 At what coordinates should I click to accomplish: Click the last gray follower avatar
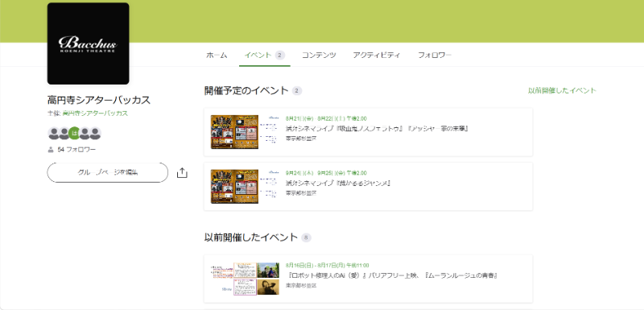[95, 133]
